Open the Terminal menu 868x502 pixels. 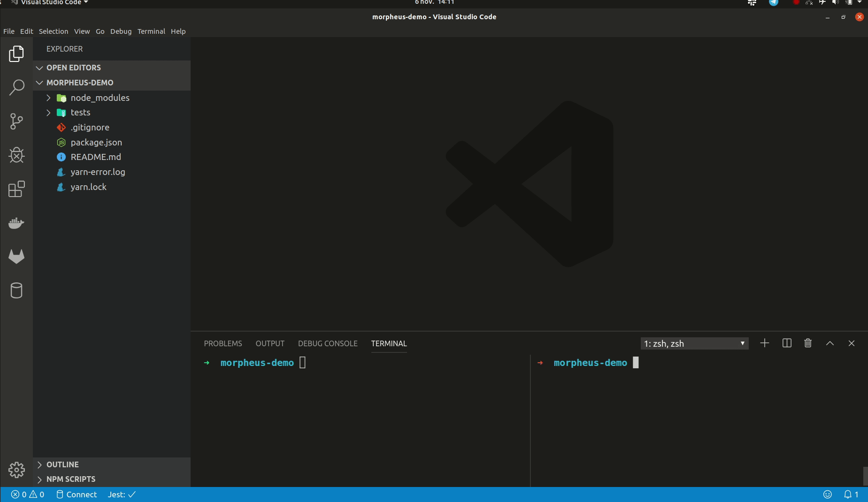point(151,31)
